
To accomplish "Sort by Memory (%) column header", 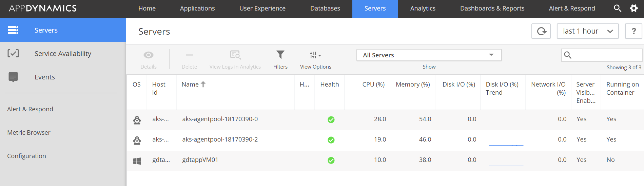I will click(413, 84).
